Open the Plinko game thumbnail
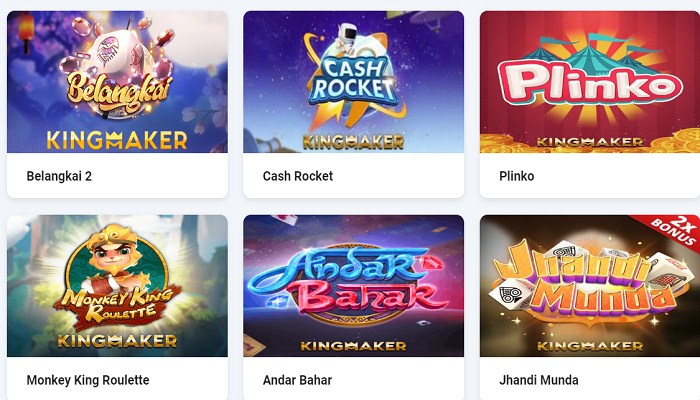 (590, 82)
